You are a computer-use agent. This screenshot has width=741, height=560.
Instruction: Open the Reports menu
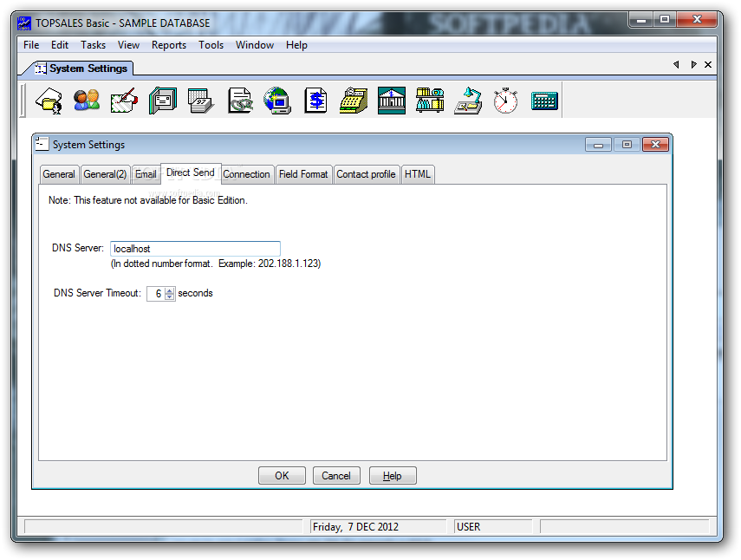[169, 45]
